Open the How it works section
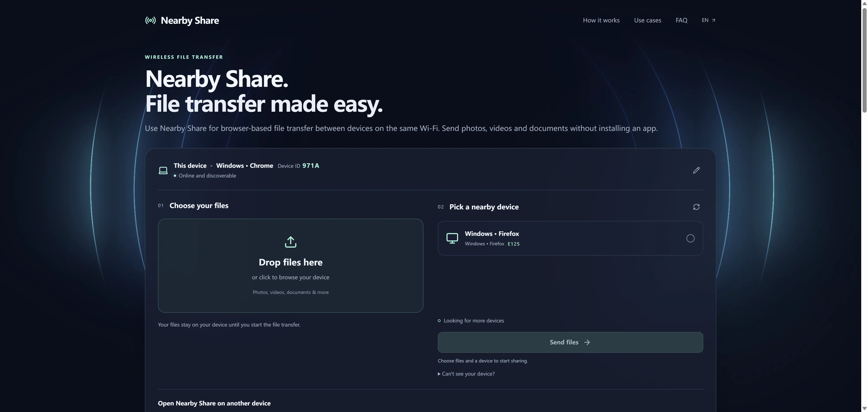868x412 pixels. coord(601,20)
